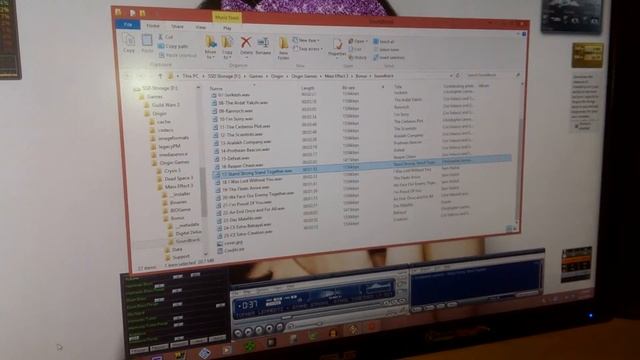
Task: Click the red X Delete icon
Action: click(x=246, y=42)
